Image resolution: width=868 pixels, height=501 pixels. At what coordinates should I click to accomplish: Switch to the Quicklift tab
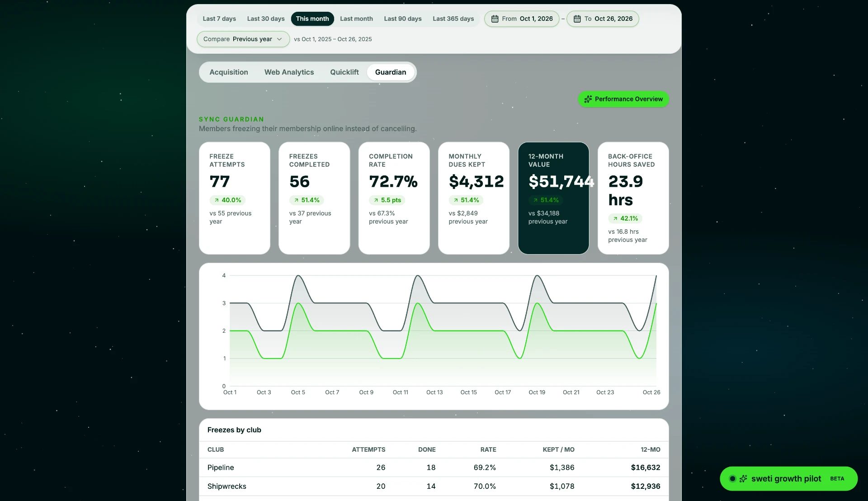[x=344, y=72]
